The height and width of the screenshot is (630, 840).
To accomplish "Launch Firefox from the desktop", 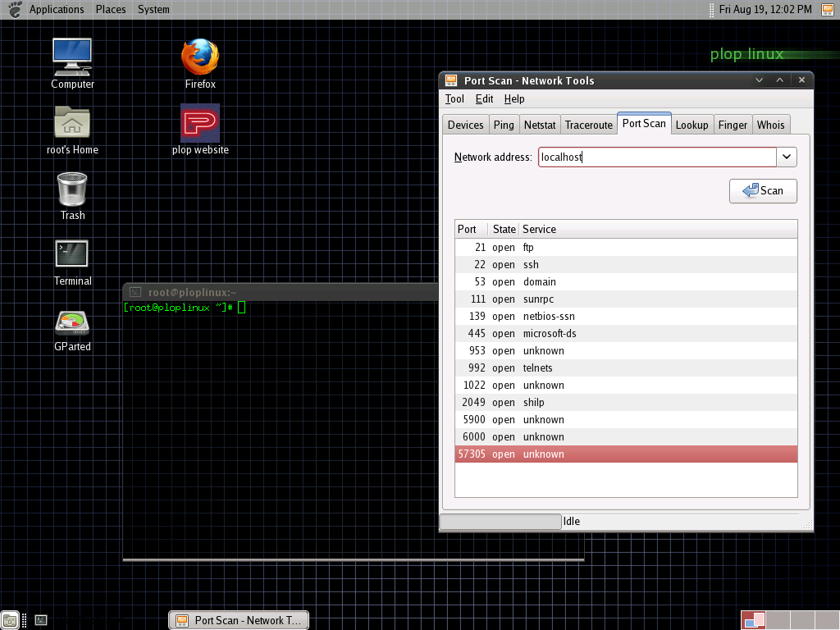I will pyautogui.click(x=200, y=63).
